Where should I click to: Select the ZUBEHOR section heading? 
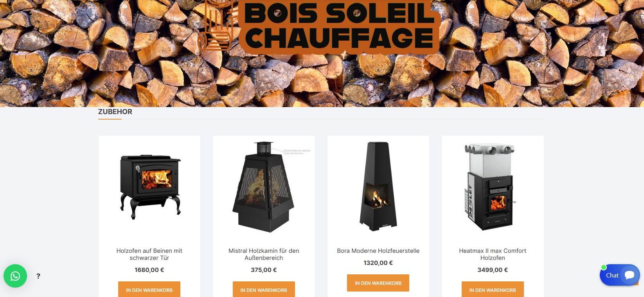[x=115, y=112]
